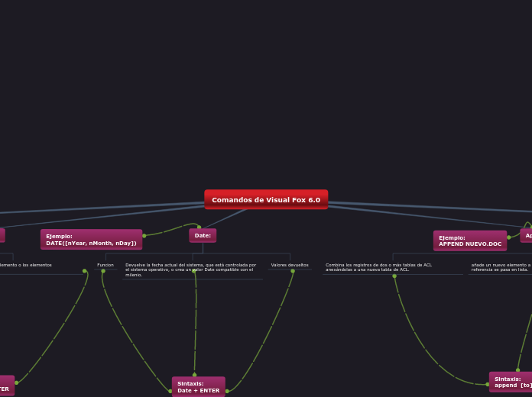Click the green dot beside the DATE example node
The image size is (532, 397).
pos(144,236)
